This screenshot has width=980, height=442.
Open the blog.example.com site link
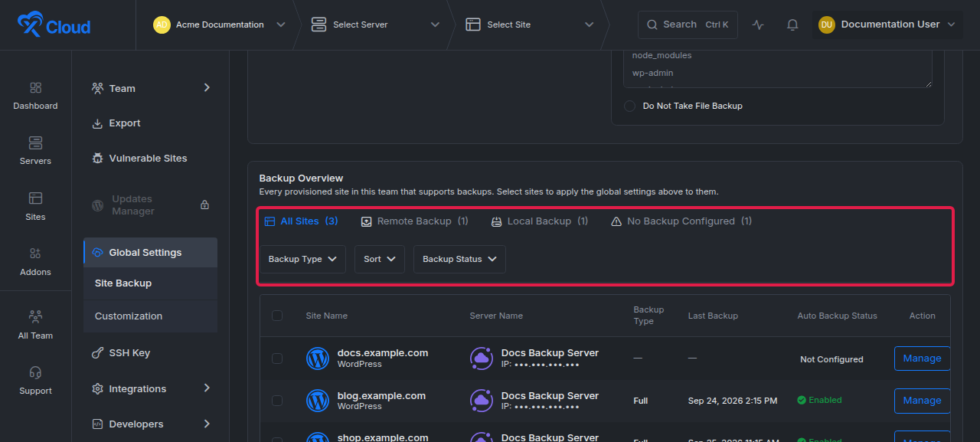381,396
